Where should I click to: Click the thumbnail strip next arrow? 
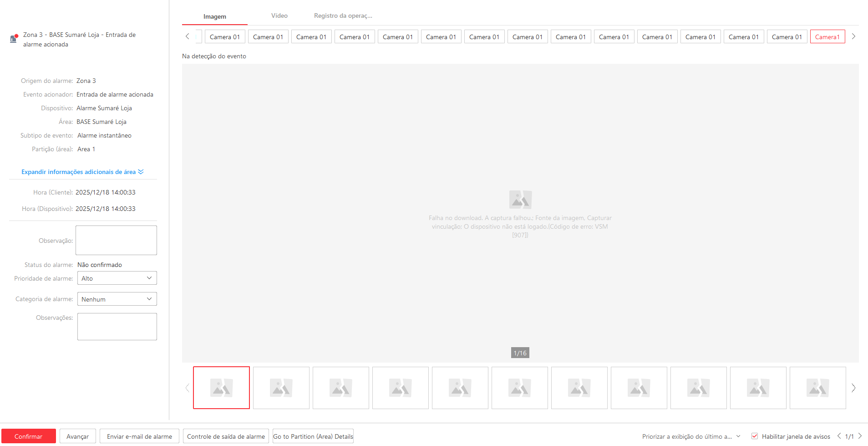(853, 388)
